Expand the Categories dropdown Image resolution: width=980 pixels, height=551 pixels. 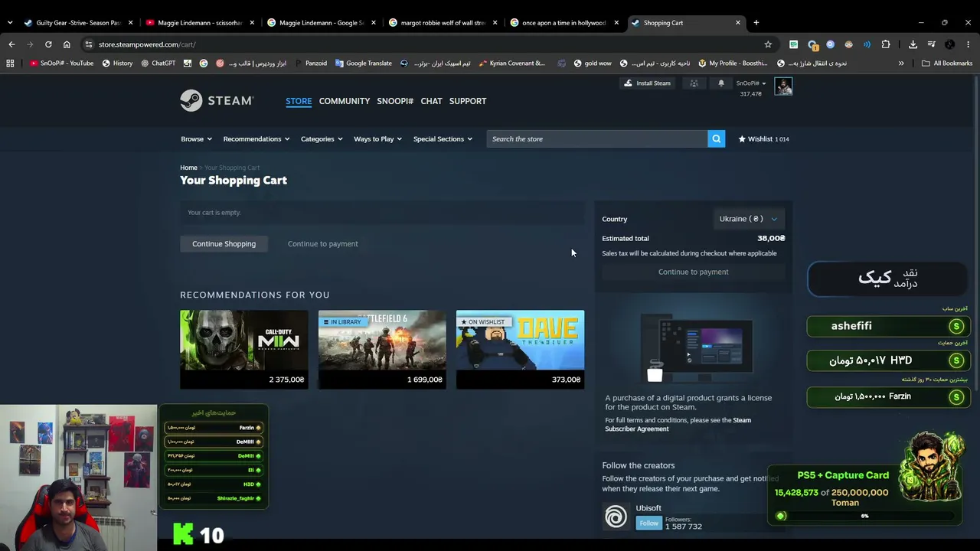[x=322, y=139]
